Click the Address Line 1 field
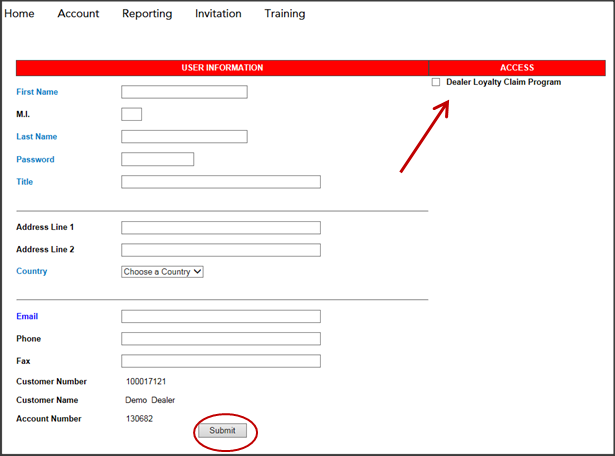Screen dimensions: 615x456 point(220,228)
